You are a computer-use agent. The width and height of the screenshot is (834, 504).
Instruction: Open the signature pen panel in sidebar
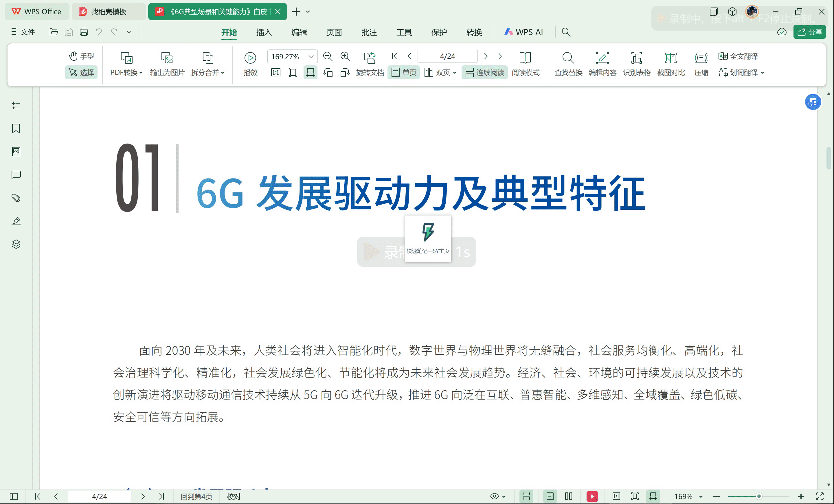(x=16, y=221)
